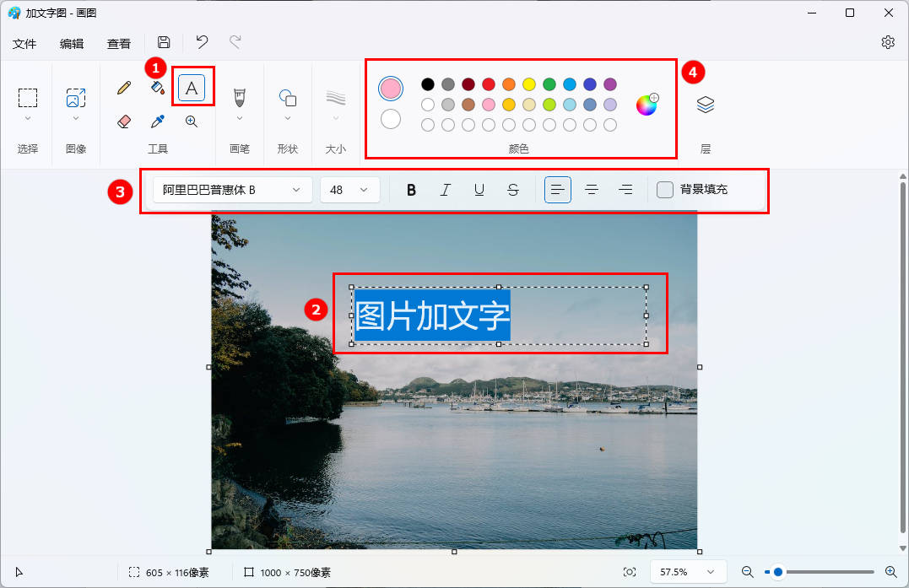Select the Eraser tool
The width and height of the screenshot is (909, 588).
(123, 121)
